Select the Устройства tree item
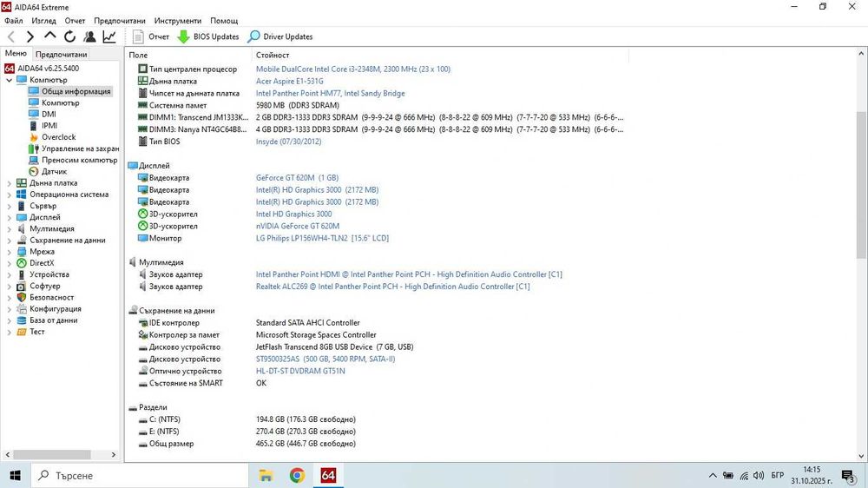868x488 pixels. click(x=49, y=274)
